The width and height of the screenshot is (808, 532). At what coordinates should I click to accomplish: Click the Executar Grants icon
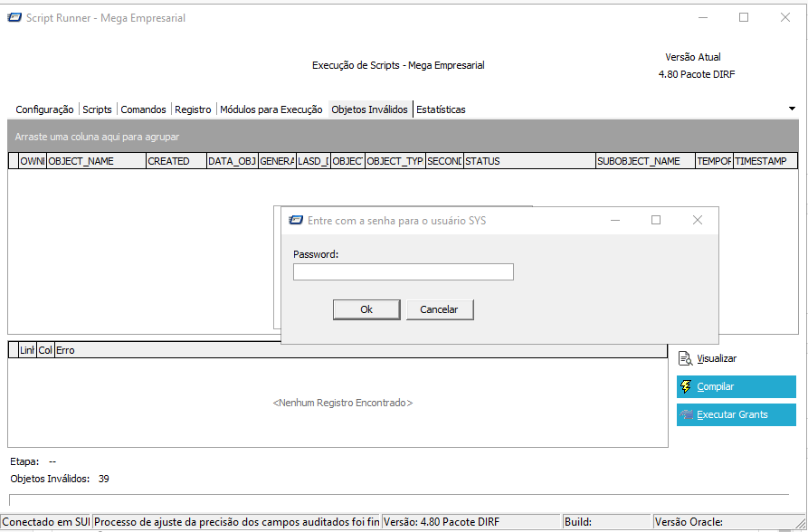(687, 414)
